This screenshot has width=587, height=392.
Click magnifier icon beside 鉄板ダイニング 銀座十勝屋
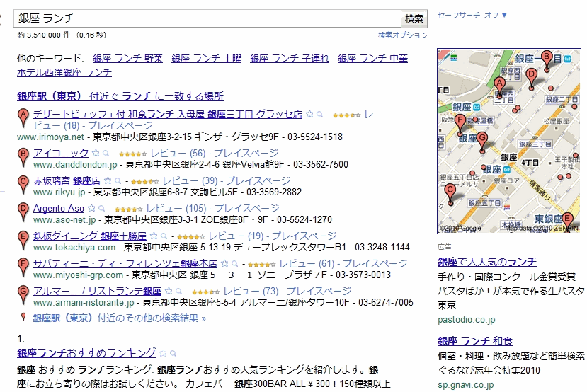pyautogui.click(x=163, y=236)
